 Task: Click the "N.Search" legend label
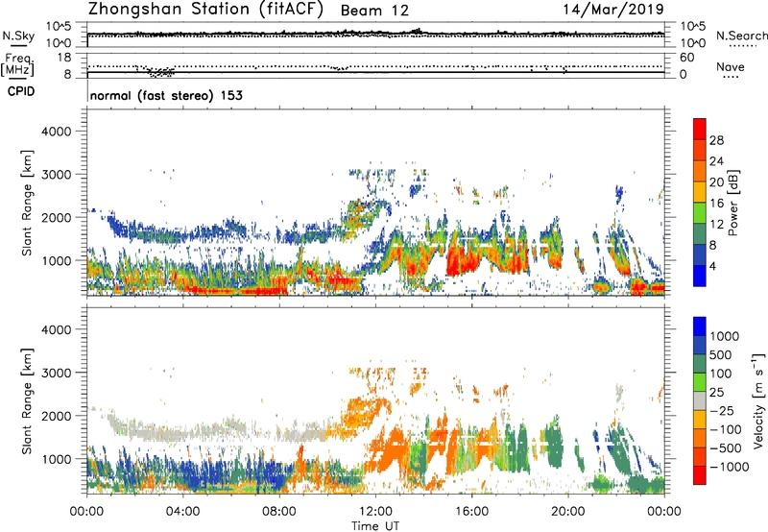[741, 36]
